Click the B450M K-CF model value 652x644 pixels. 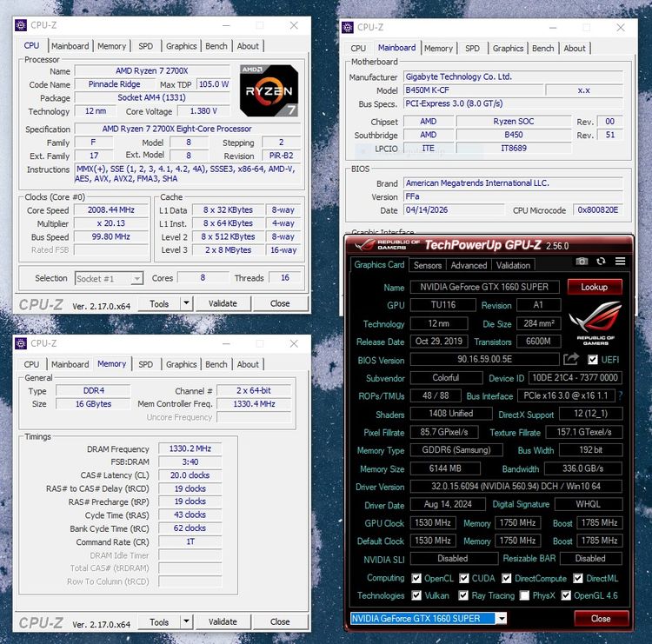click(x=473, y=90)
